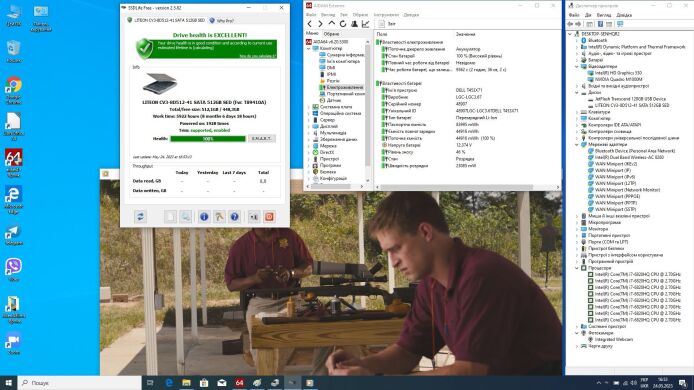Open File Explorer from the taskbar

pyautogui.click(x=186, y=382)
